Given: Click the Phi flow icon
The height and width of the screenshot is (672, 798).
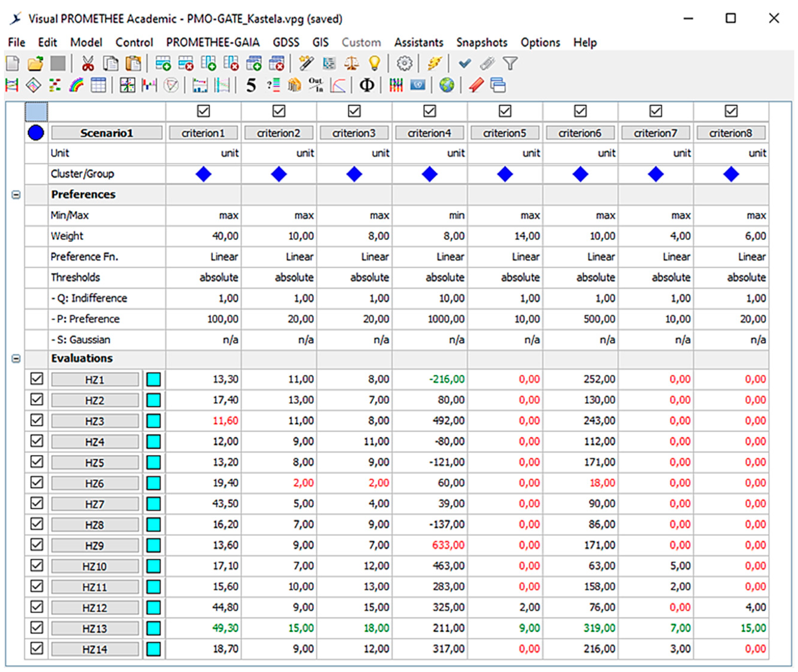Looking at the screenshot, I should click(366, 85).
